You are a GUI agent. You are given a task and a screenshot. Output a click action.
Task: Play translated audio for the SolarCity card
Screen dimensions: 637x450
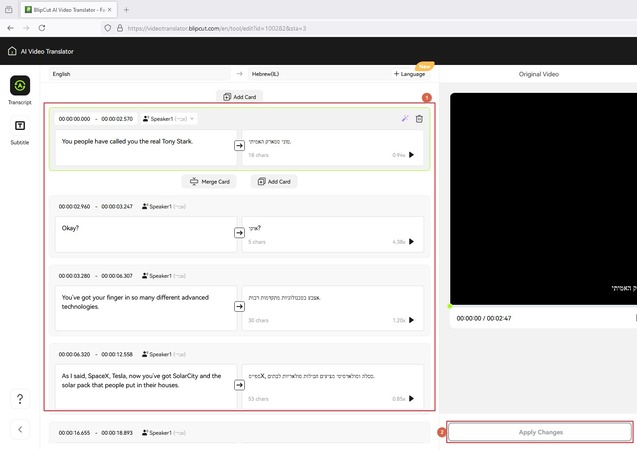(x=411, y=398)
